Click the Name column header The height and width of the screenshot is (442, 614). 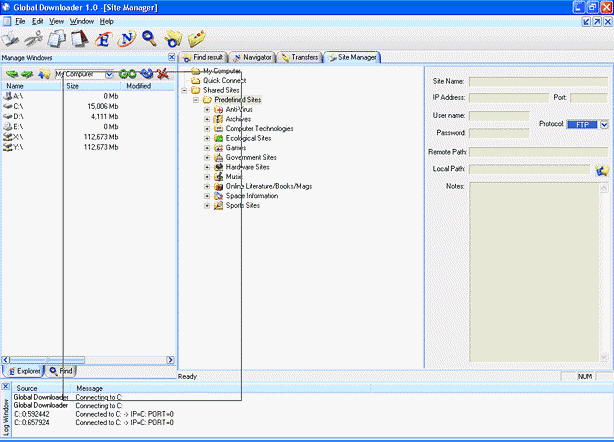click(x=31, y=86)
